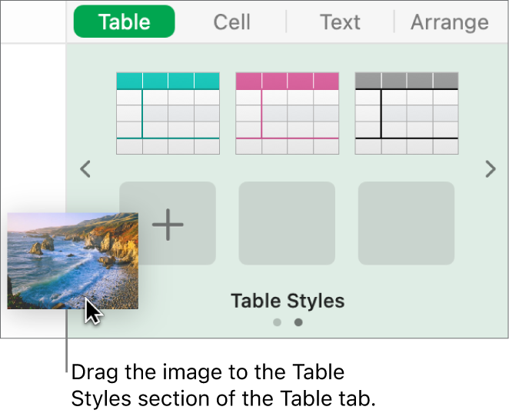
Task: Jump to first page of table styles dot
Action: pos(278,322)
